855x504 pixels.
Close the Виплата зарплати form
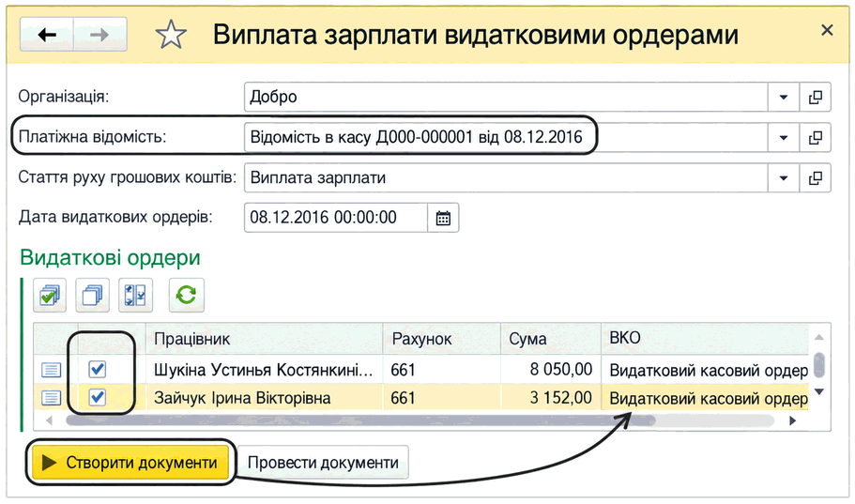point(827,31)
